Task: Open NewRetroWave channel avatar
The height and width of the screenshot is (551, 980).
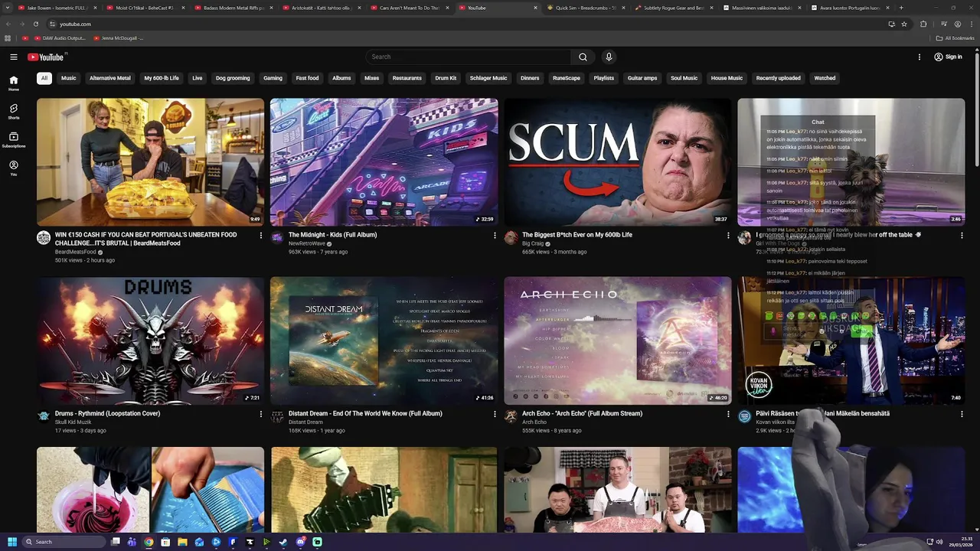Action: click(277, 238)
